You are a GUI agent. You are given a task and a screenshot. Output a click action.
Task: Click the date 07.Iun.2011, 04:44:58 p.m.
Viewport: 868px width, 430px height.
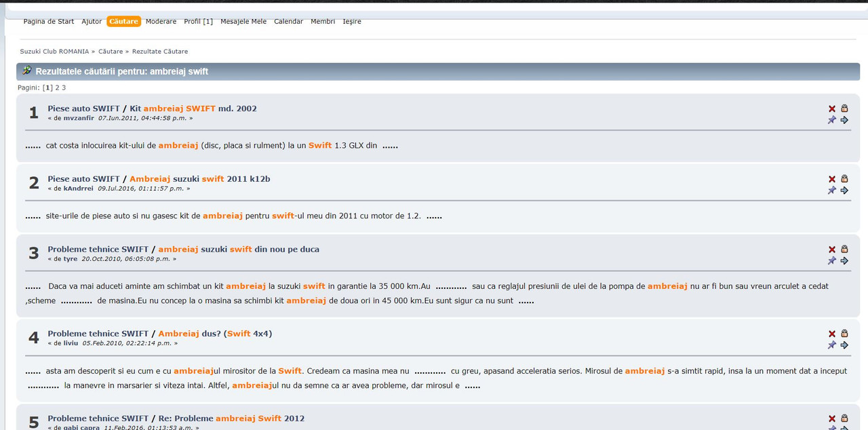tap(142, 118)
